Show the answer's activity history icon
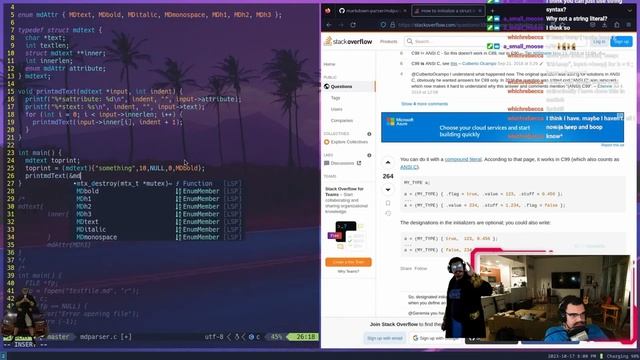This screenshot has height=360, width=640. [x=388, y=213]
